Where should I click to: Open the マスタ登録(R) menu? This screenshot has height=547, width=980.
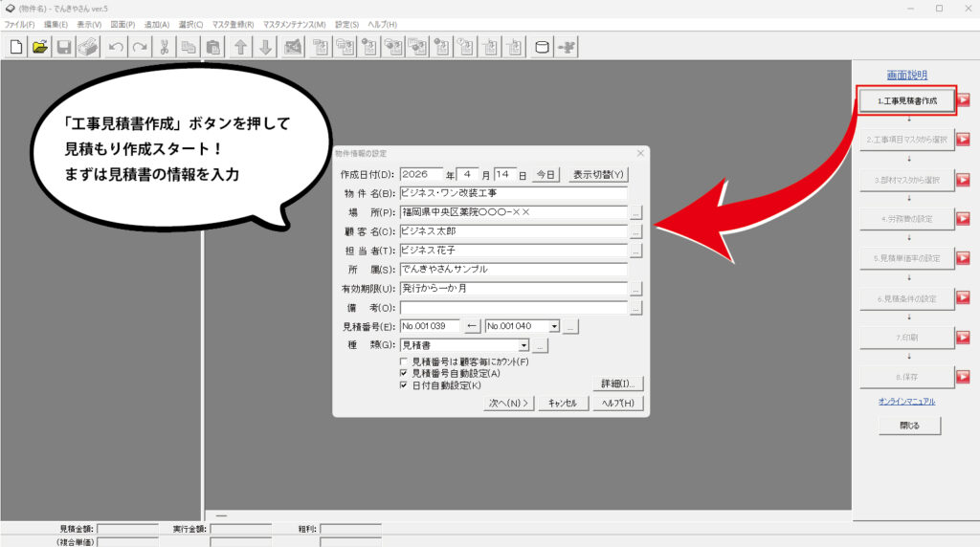click(233, 24)
